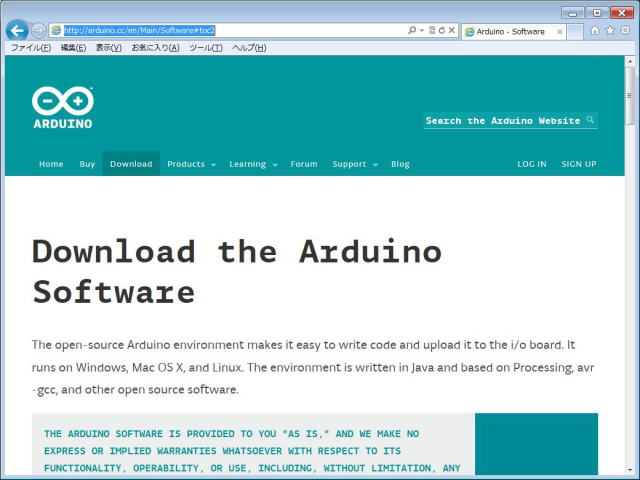
Task: Click the browser forward arrow button
Action: pos(38,30)
